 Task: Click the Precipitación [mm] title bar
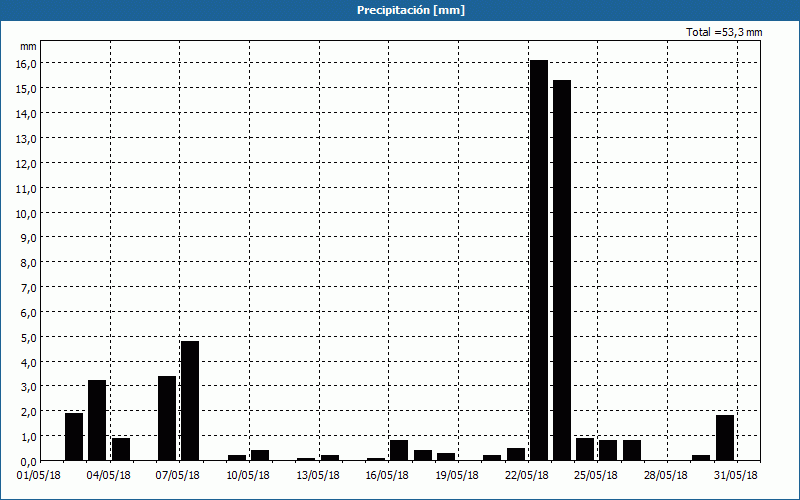(400, 10)
